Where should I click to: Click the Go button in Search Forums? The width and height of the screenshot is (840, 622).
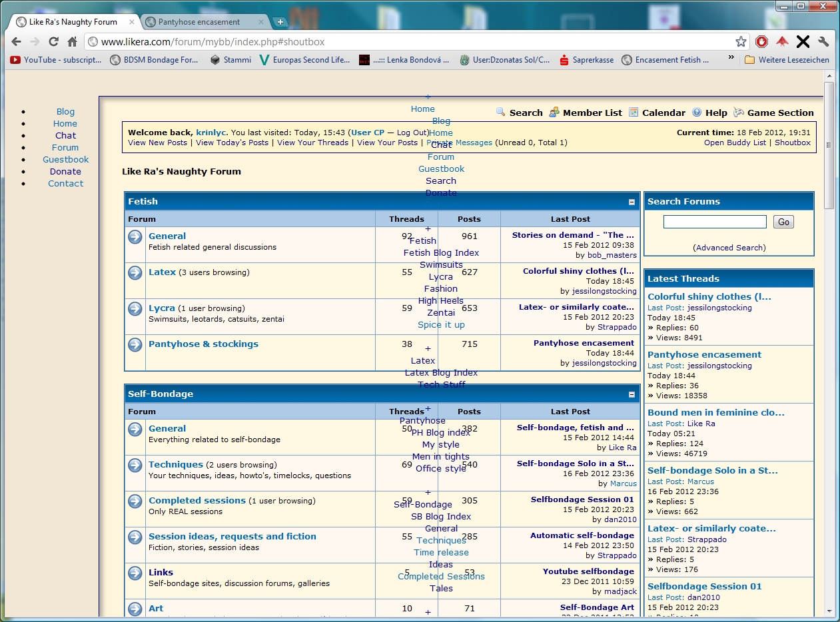tap(783, 222)
